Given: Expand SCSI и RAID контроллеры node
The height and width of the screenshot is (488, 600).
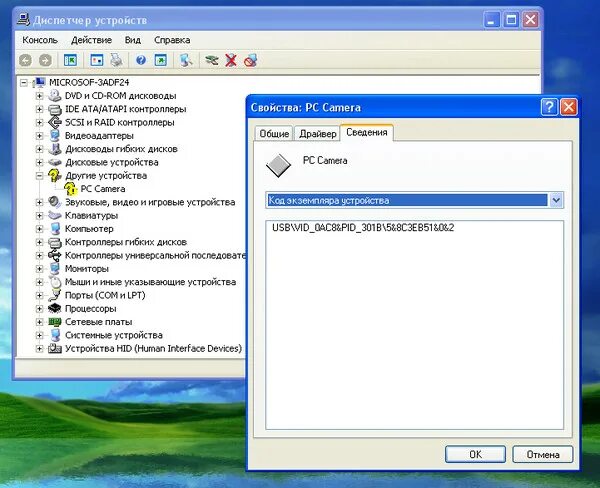Looking at the screenshot, I should coord(39,122).
